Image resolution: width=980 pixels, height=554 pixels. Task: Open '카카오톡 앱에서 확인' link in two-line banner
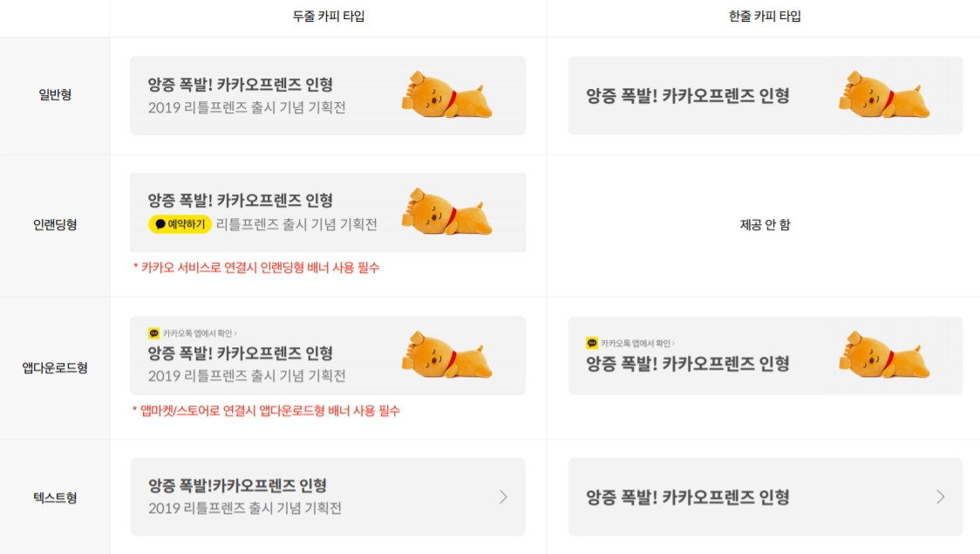200,333
